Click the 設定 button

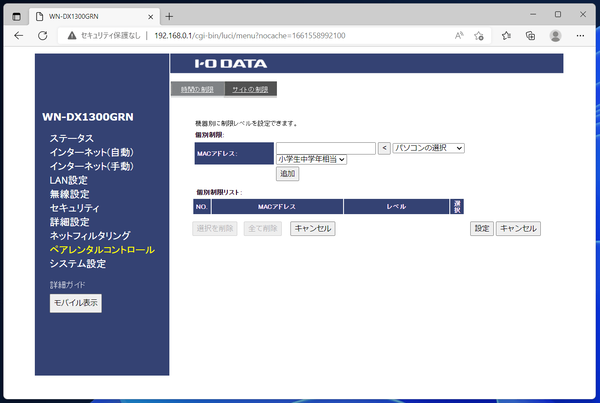point(481,228)
